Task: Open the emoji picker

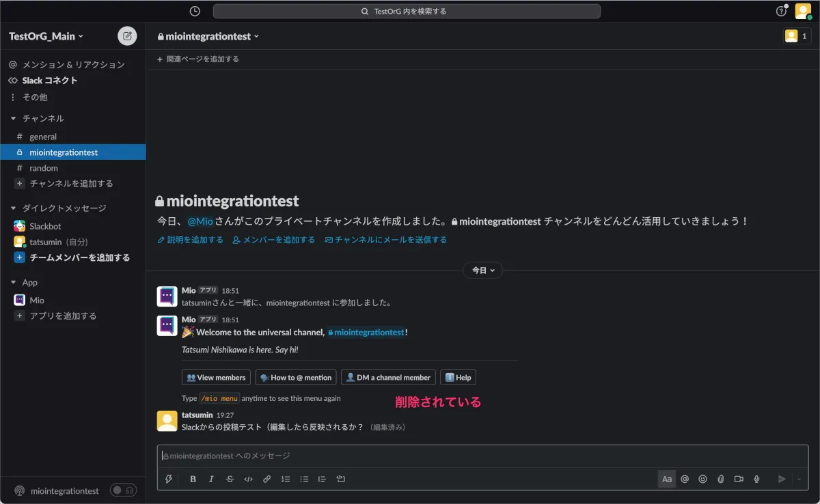Action: 702,479
